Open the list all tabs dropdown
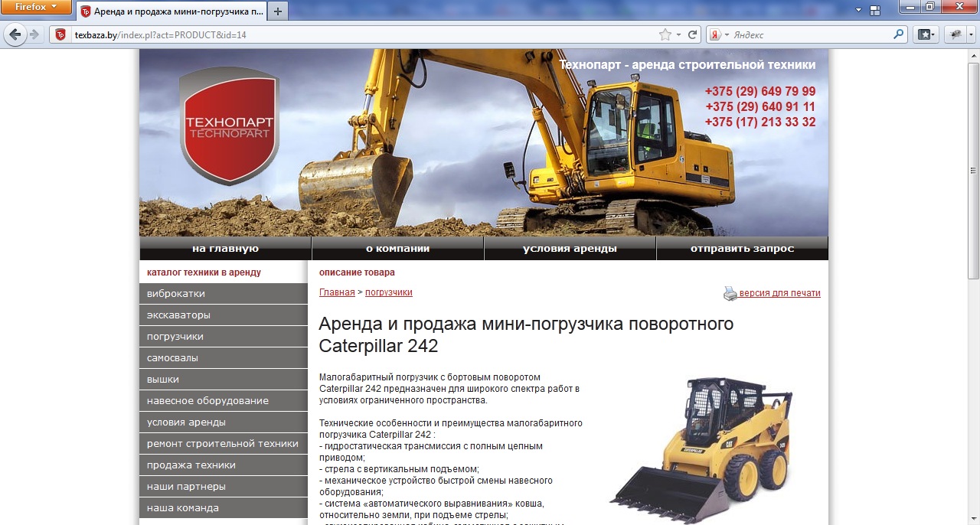This screenshot has height=525, width=980. click(858, 10)
